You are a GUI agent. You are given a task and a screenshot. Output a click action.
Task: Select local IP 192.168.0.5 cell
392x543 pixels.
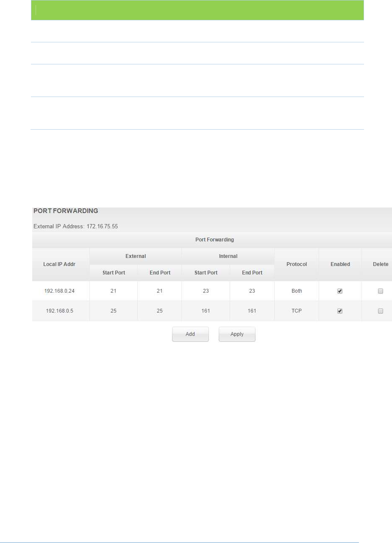[61, 311]
